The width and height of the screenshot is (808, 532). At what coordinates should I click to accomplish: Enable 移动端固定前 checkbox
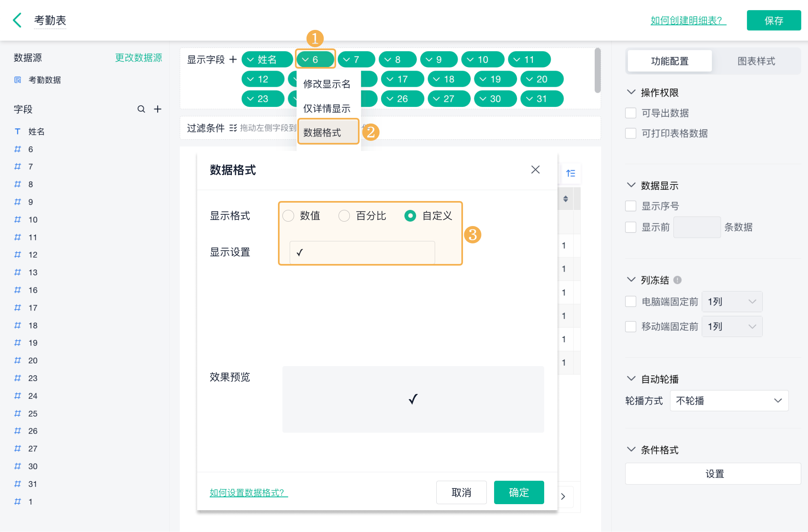631,326
